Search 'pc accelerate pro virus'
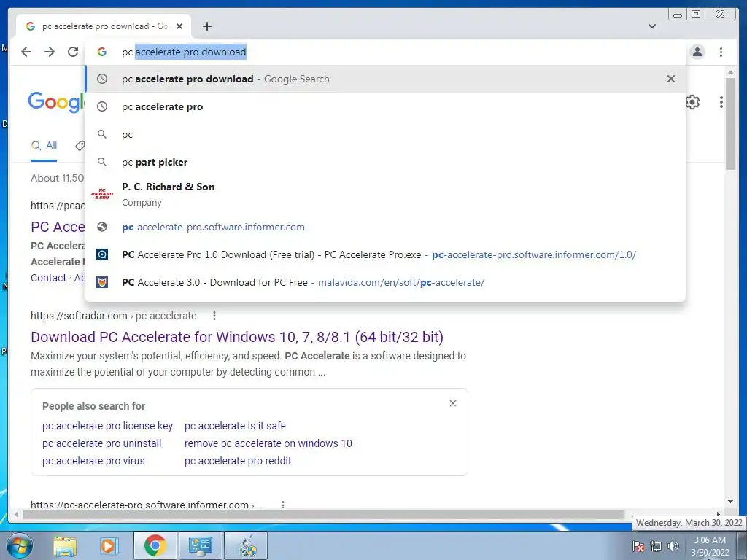This screenshot has width=747, height=560. (93, 461)
